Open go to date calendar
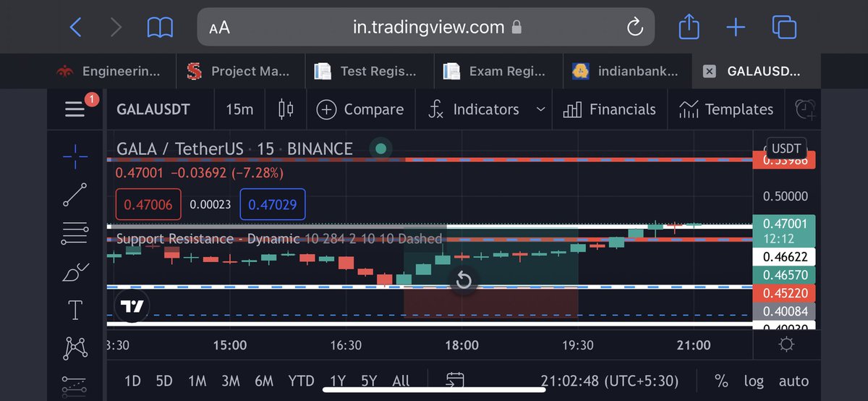 455,381
